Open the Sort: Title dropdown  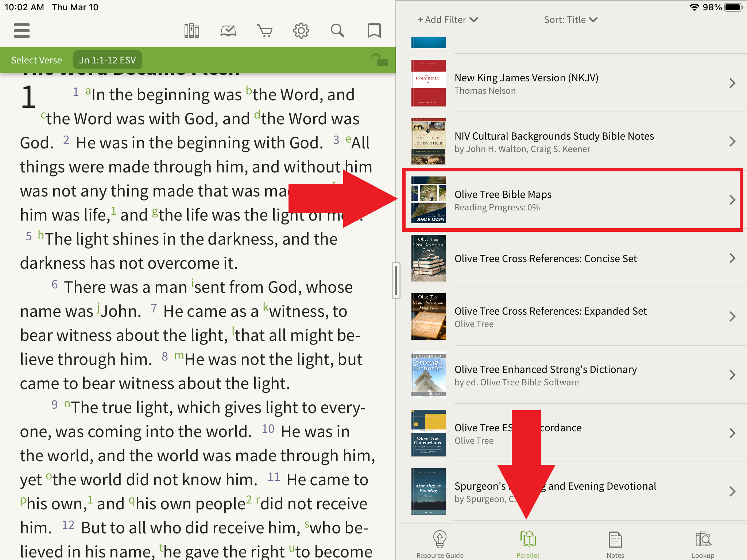(571, 20)
